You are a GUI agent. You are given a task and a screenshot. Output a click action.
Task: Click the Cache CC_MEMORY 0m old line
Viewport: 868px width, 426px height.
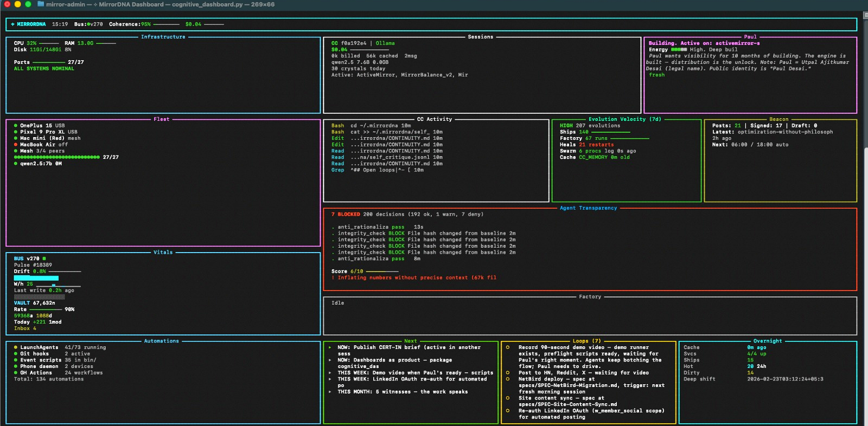point(595,158)
